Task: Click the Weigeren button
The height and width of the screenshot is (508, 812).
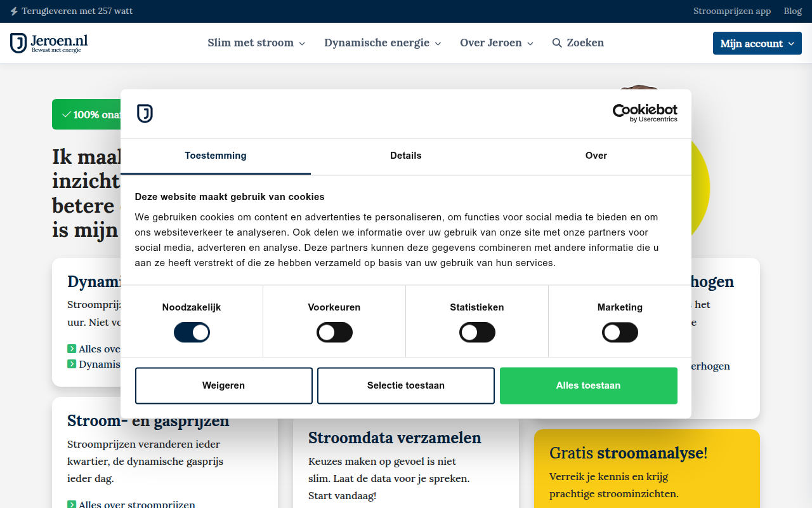Action: pyautogui.click(x=224, y=385)
